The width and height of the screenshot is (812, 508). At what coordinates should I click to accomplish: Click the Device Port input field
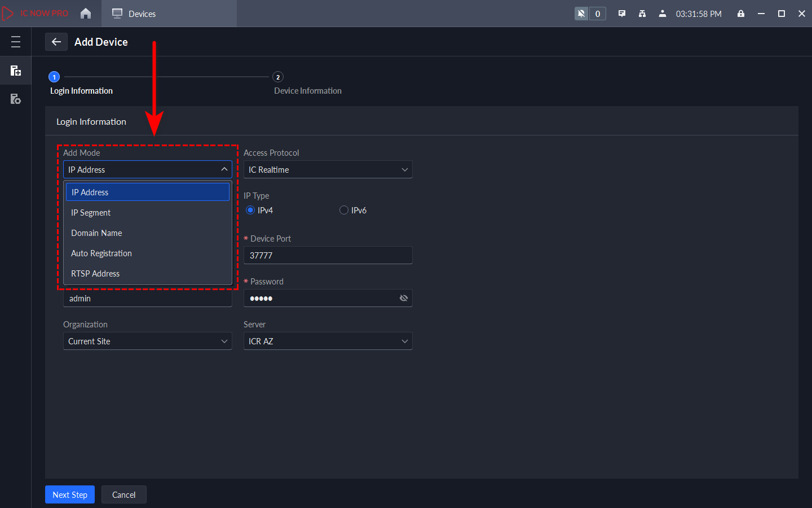328,255
